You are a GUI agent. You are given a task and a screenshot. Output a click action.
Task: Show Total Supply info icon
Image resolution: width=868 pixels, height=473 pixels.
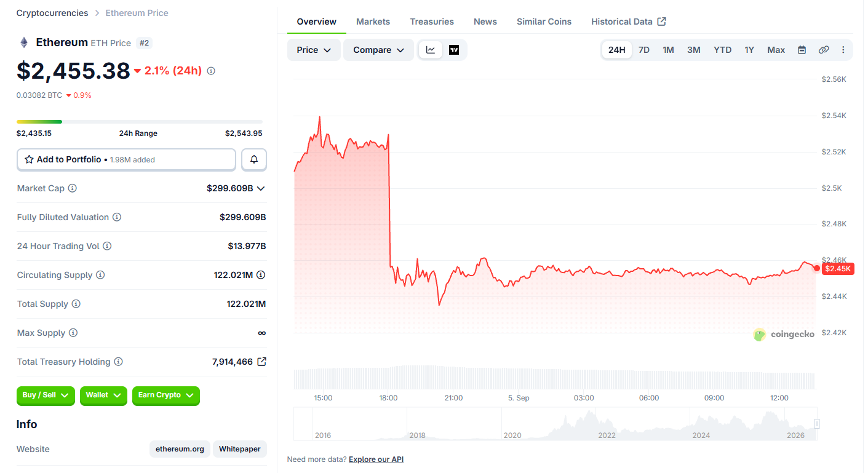(76, 304)
